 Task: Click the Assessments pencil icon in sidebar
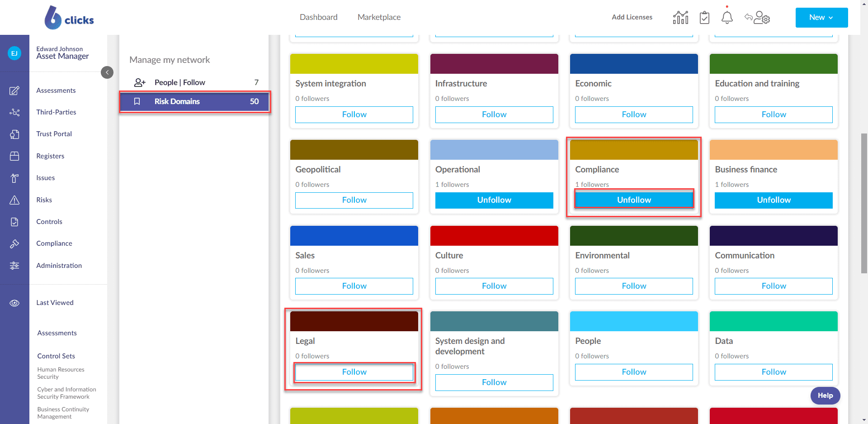tap(14, 91)
